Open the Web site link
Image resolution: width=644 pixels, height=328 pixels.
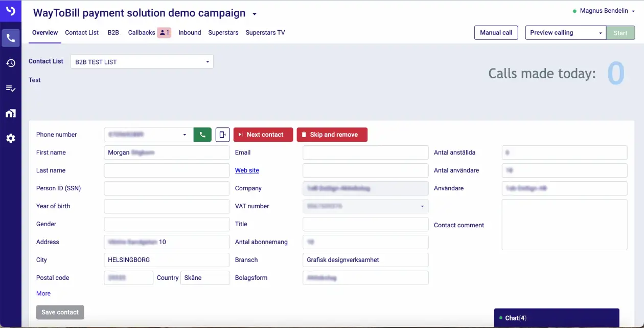[247, 170]
